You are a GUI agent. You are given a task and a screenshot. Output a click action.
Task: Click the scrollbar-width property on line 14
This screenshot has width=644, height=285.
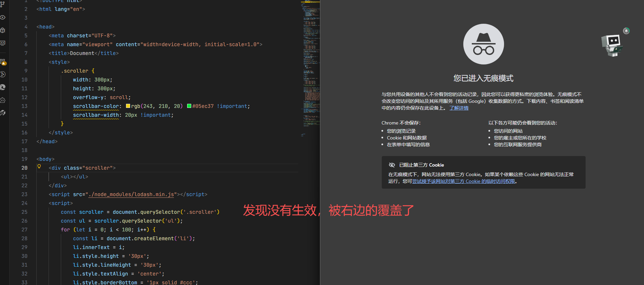[96, 115]
